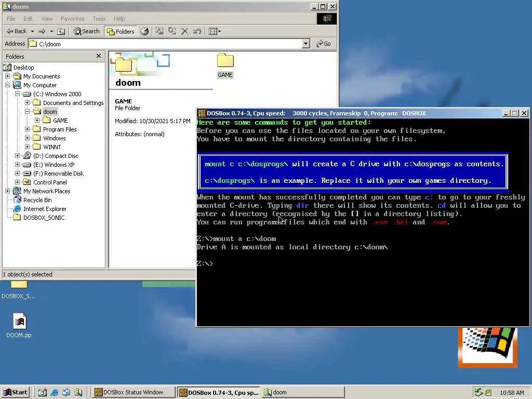The width and height of the screenshot is (532, 399).
Task: Click the last quick launch search icon
Action: tap(78, 392)
